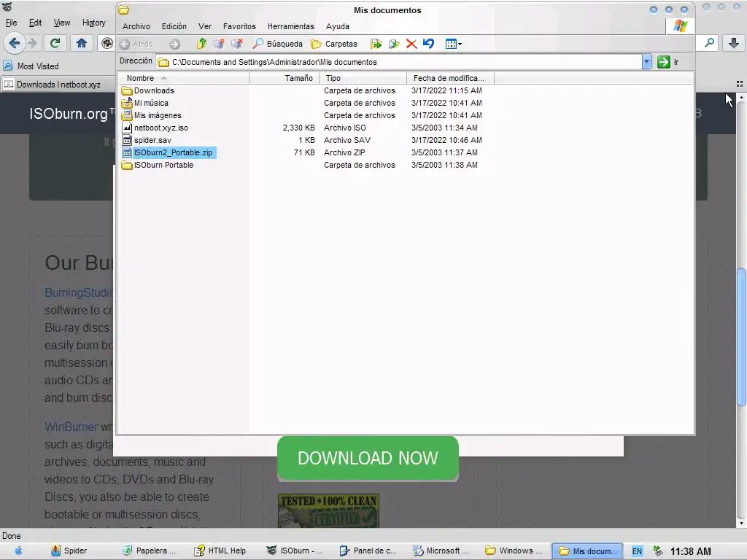747x560 pixels.
Task: Click the copy to folder icon
Action: [x=393, y=44]
